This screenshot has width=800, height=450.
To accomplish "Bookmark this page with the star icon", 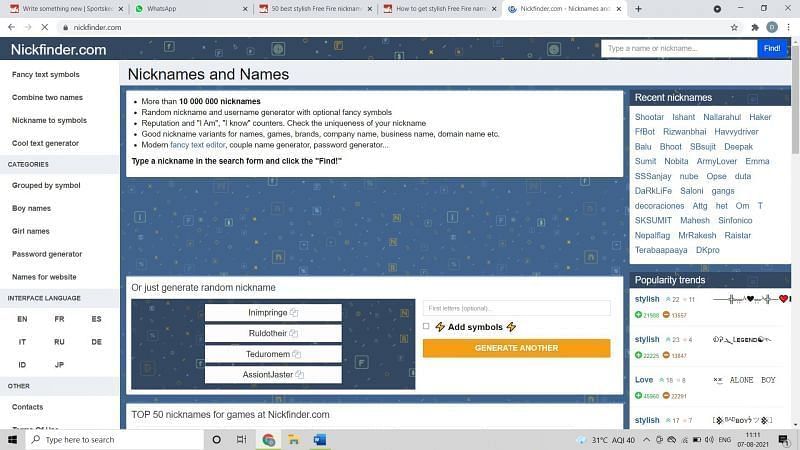I will point(734,27).
